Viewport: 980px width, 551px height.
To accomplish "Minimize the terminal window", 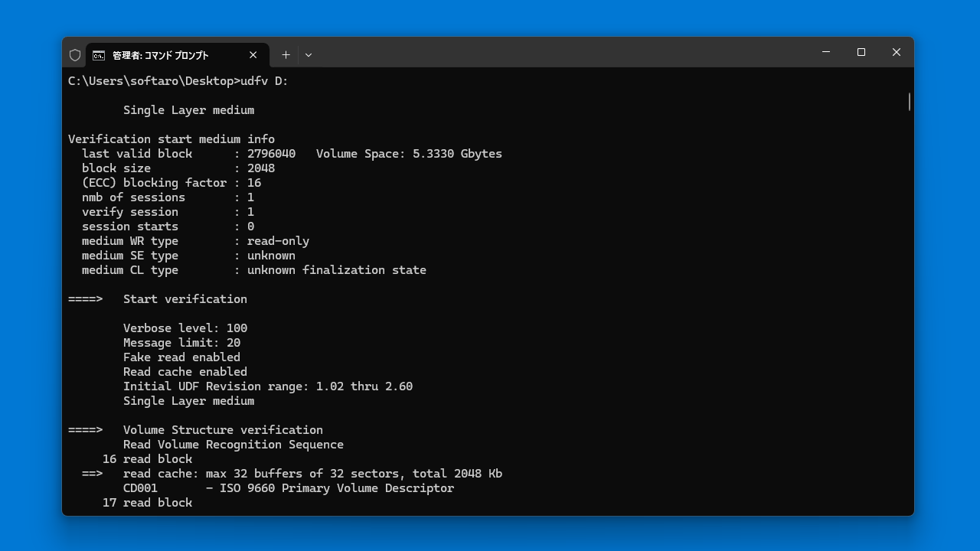I will coord(826,52).
